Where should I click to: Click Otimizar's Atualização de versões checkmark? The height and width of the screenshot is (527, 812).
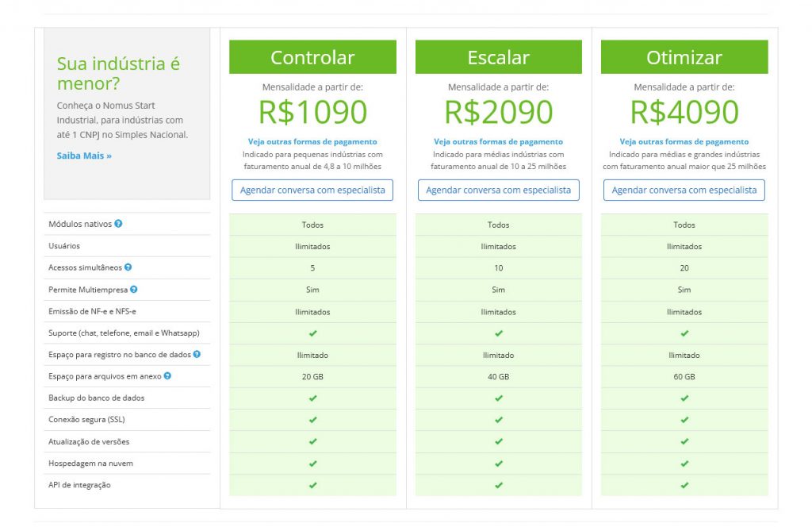click(x=684, y=441)
